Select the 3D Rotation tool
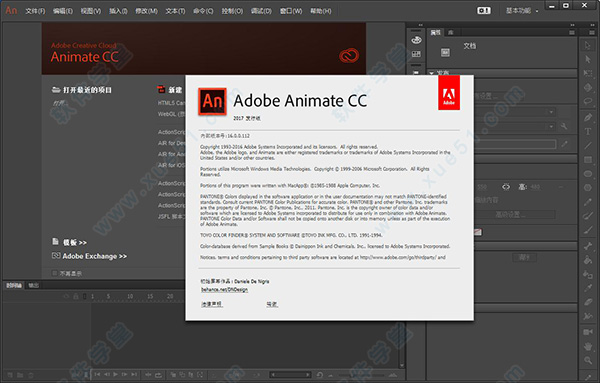This screenshot has width=600, height=383. (588, 88)
